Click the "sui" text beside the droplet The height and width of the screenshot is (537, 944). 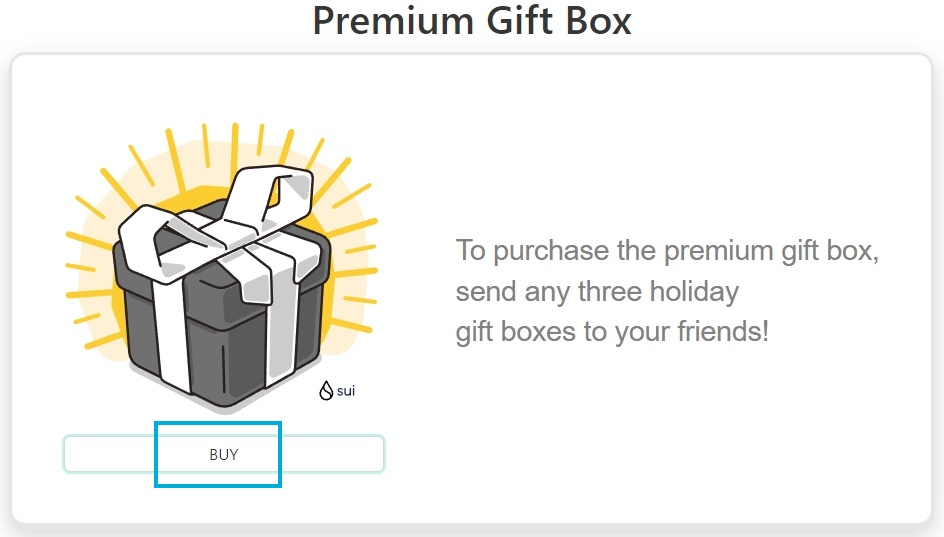[346, 391]
